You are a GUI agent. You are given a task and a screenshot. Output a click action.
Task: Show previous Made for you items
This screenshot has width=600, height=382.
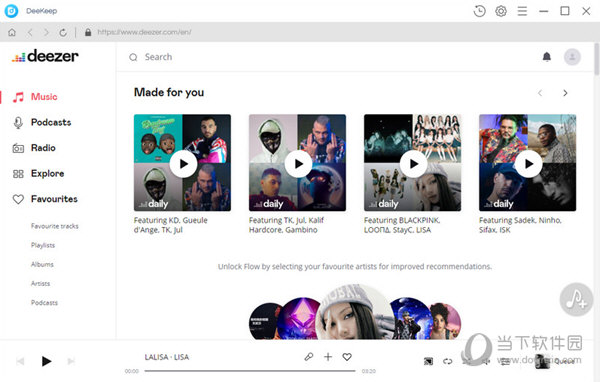coord(540,93)
